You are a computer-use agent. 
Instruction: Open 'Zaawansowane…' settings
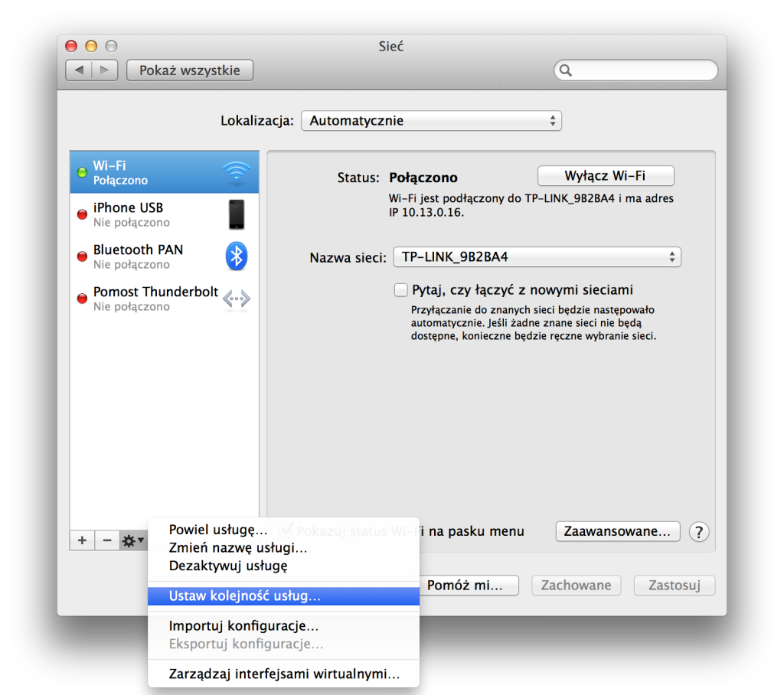coord(617,531)
